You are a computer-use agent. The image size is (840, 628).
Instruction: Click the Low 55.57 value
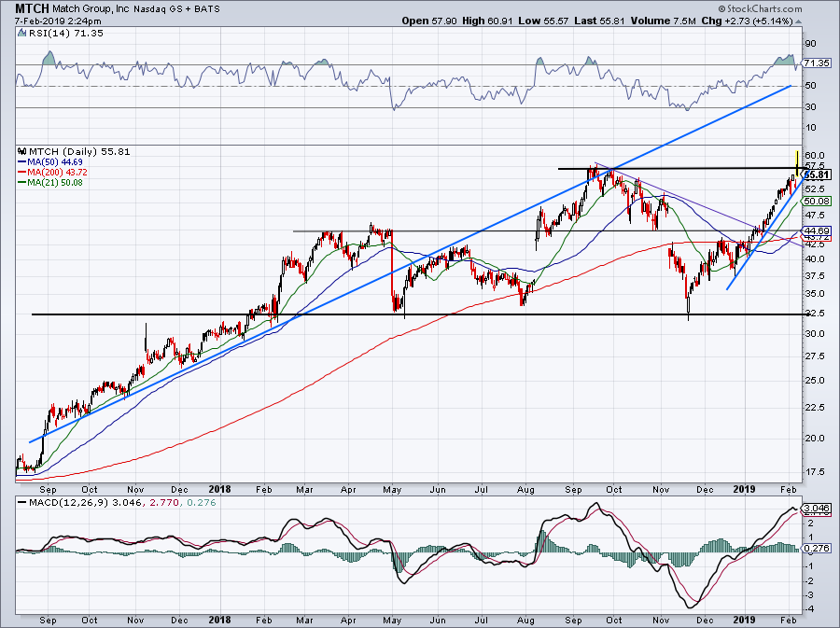[542, 21]
